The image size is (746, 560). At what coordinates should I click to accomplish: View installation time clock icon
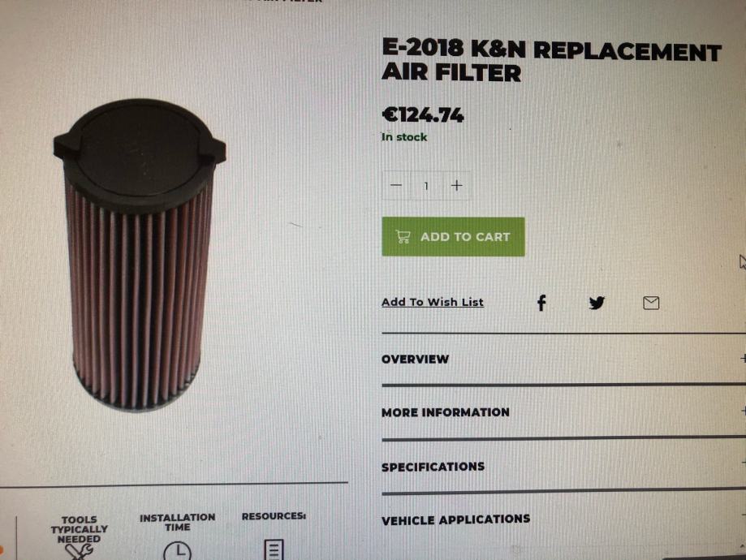click(178, 551)
